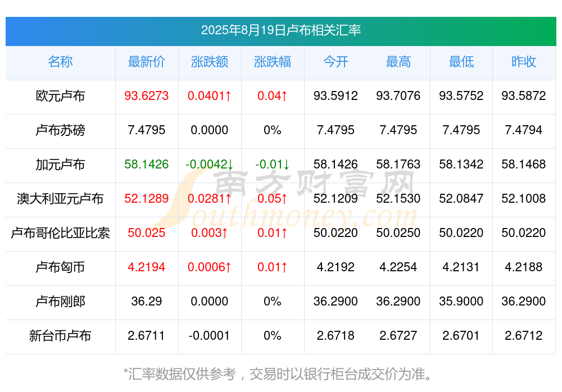Click high value 50.0250
Image resolution: width=562 pixels, height=392 pixels.
398,233
